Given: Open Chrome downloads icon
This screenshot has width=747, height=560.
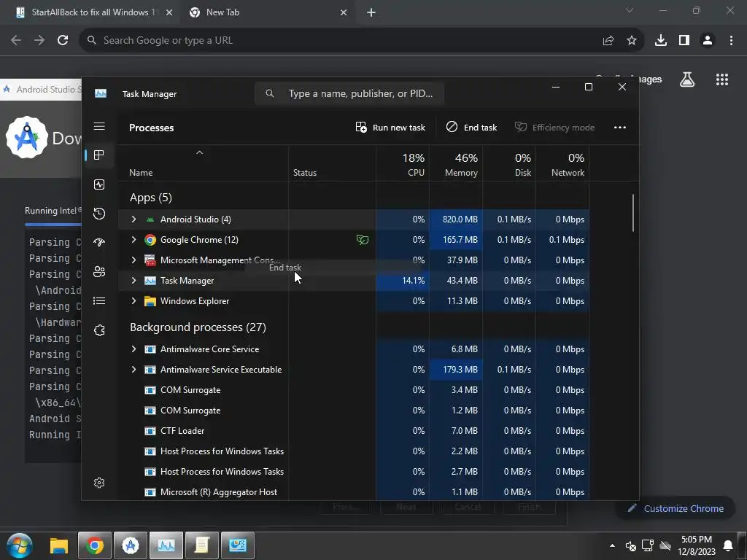Looking at the screenshot, I should click(x=661, y=40).
